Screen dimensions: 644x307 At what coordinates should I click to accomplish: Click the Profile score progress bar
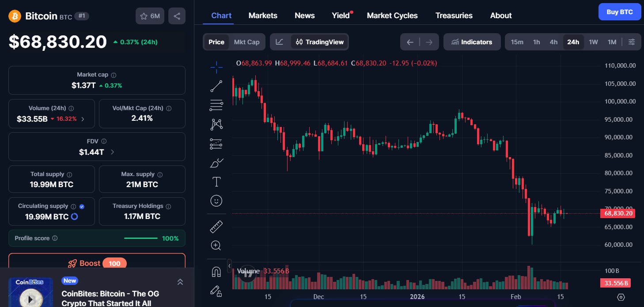[140, 238]
